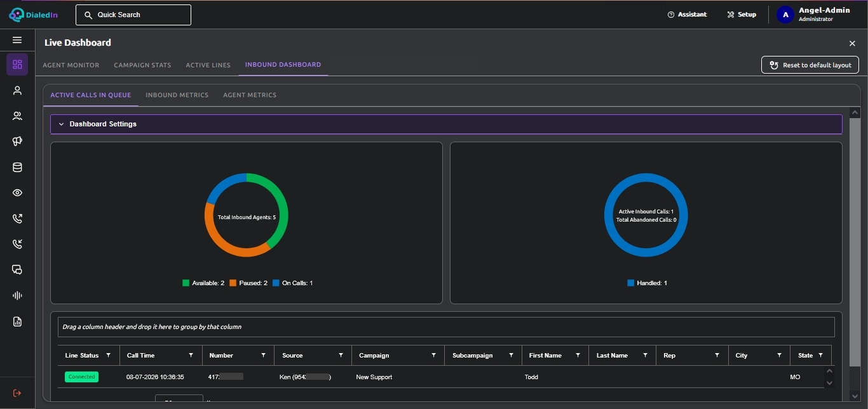Screen dimensions: 868x409
Task: Click the orange logout icon
Action: pyautogui.click(x=17, y=393)
